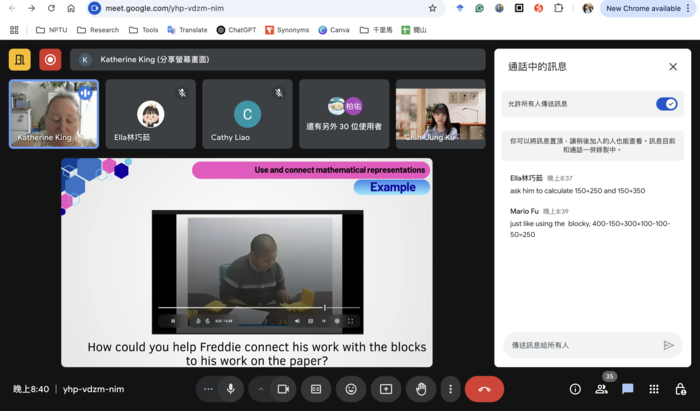This screenshot has width=700, height=411.
Task: Click the send message arrow icon
Action: pyautogui.click(x=668, y=345)
